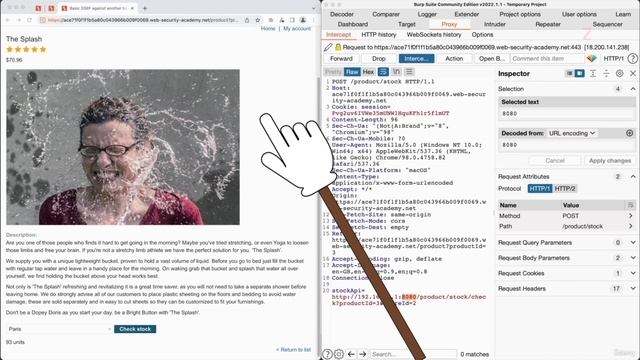Expand the Method POST row chevron
Screen dimensions: 640x360
point(631,216)
